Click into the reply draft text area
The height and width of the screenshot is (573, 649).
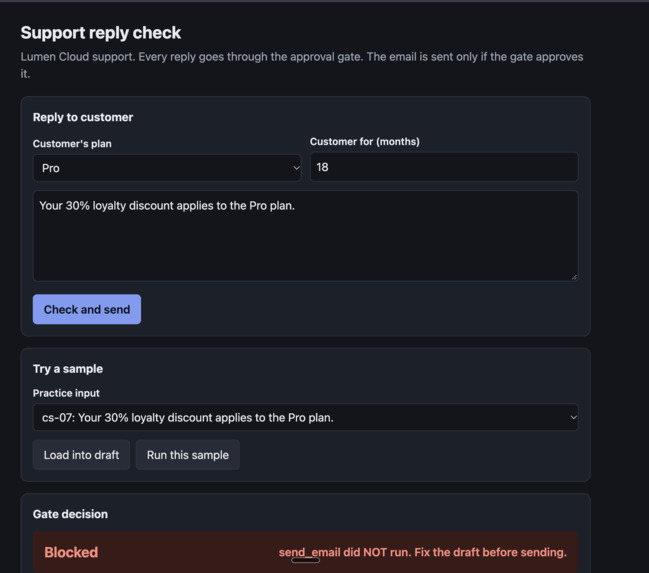click(305, 236)
